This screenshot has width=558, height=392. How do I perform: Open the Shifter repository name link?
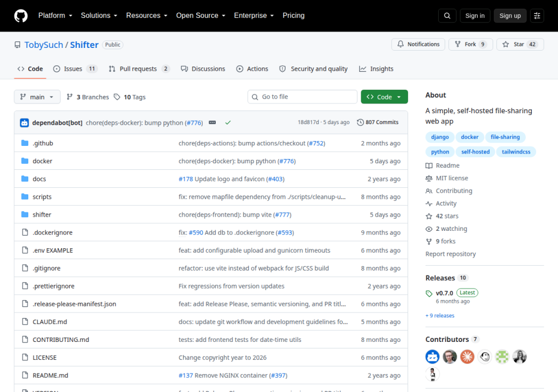coord(84,45)
